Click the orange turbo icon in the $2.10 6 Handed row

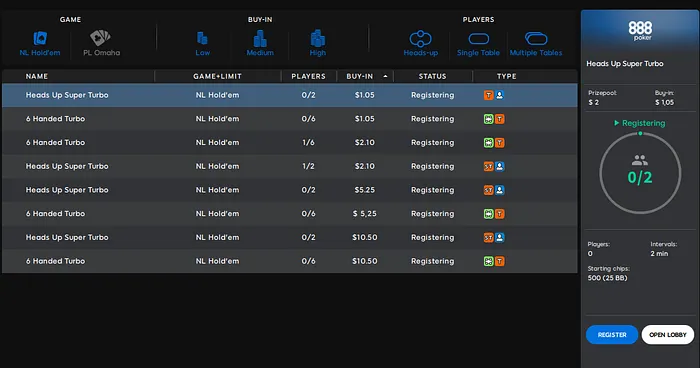[500, 142]
